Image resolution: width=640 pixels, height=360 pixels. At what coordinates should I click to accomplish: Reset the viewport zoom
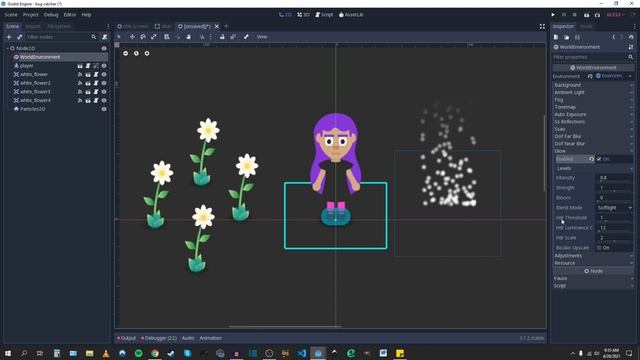pyautogui.click(x=136, y=53)
